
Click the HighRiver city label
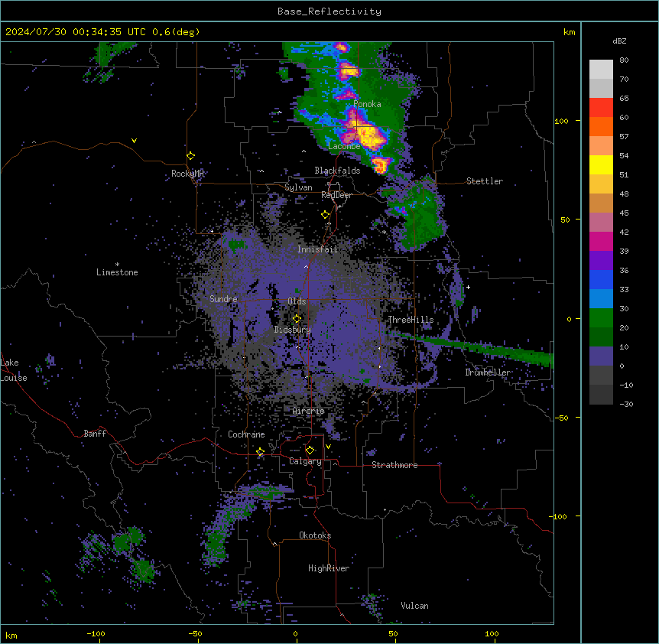(x=329, y=568)
